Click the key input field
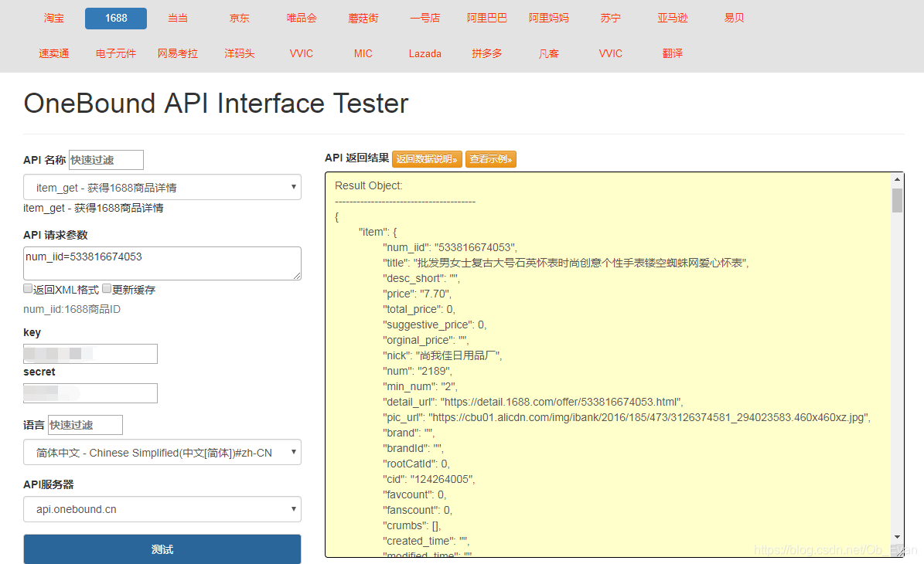 pos(90,354)
